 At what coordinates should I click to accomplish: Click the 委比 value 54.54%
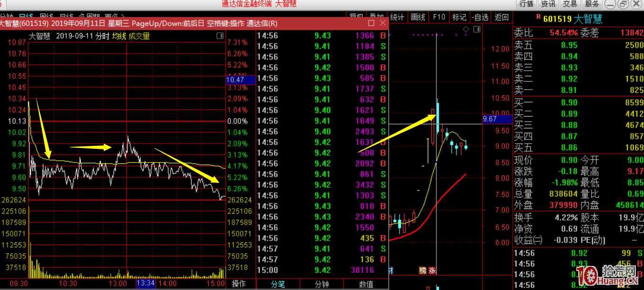click(563, 33)
